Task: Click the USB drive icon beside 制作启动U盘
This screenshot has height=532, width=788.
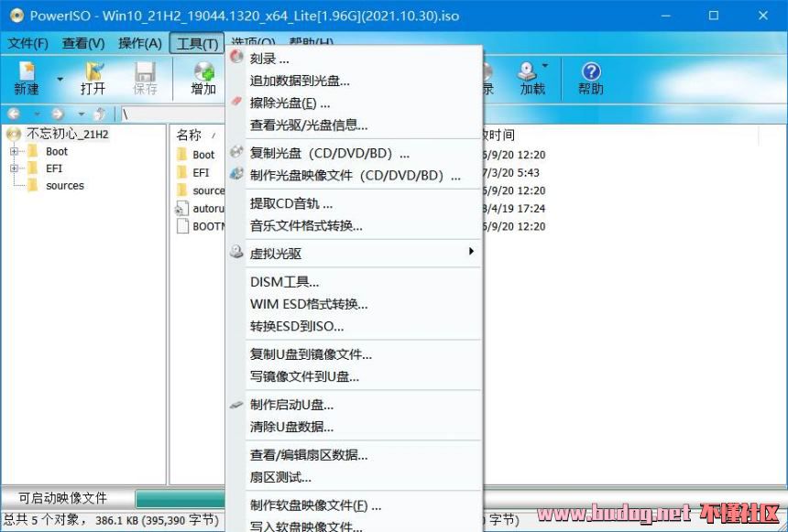Action: (x=236, y=405)
